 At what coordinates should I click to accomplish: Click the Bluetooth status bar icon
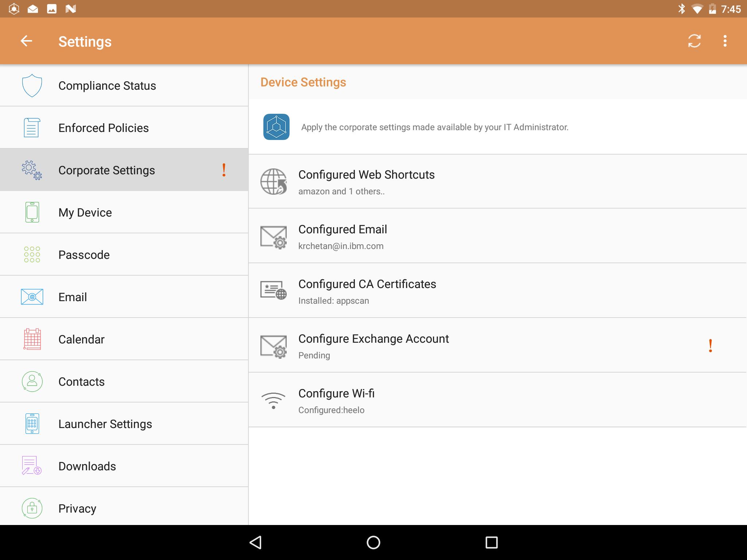tap(681, 9)
